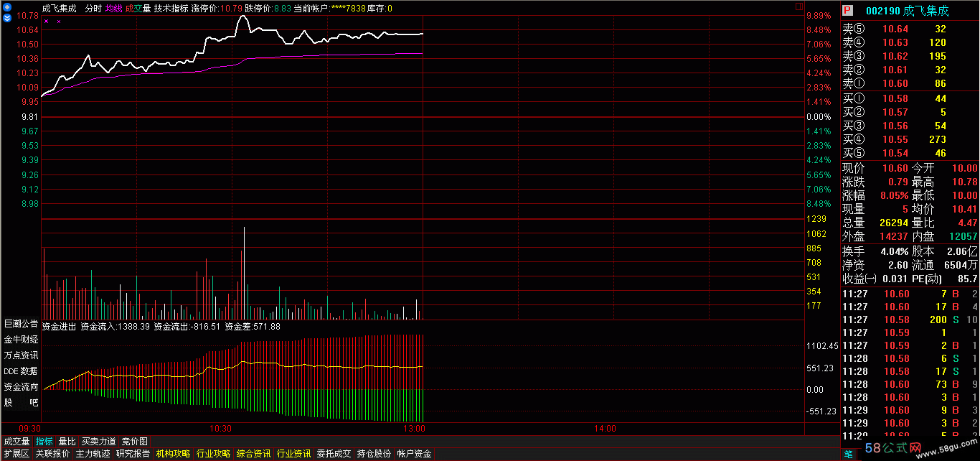Switch to 竞价图 tab
Image resolution: width=980 pixels, height=461 pixels.
pos(135,442)
